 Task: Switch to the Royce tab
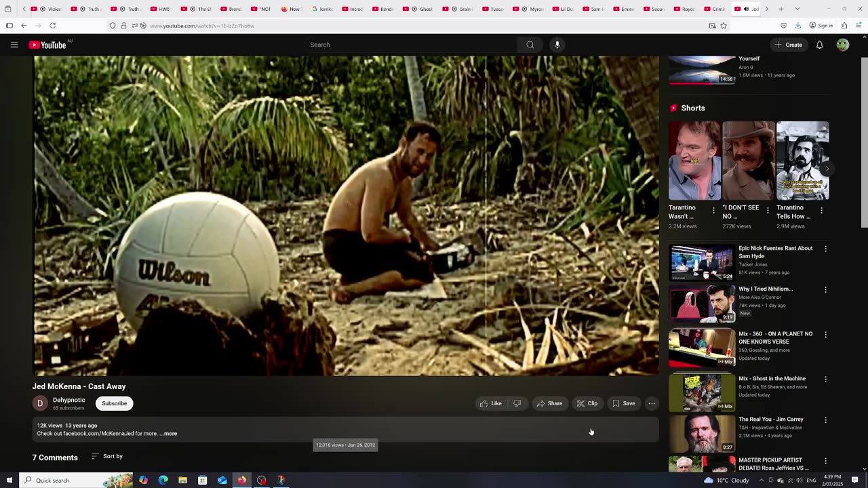click(683, 9)
